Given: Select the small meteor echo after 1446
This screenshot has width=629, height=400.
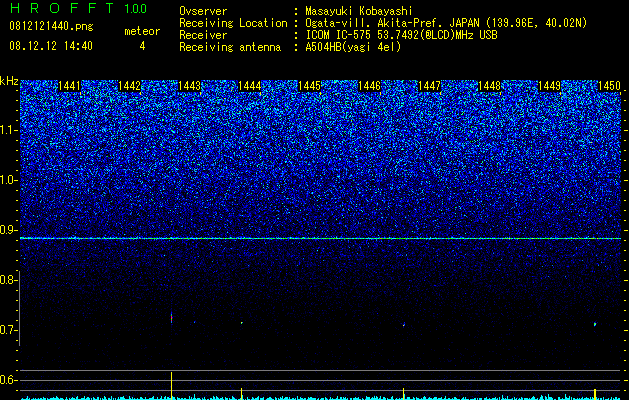Looking at the screenshot, I should [404, 324].
